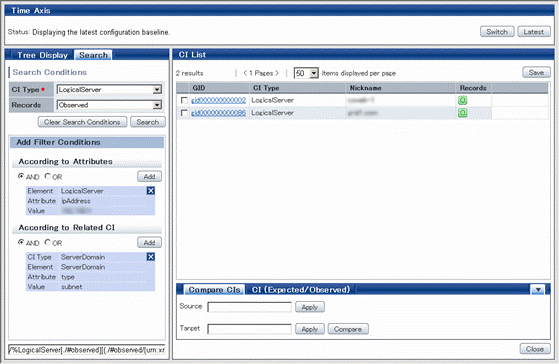Click the '2 results' text

tap(189, 73)
